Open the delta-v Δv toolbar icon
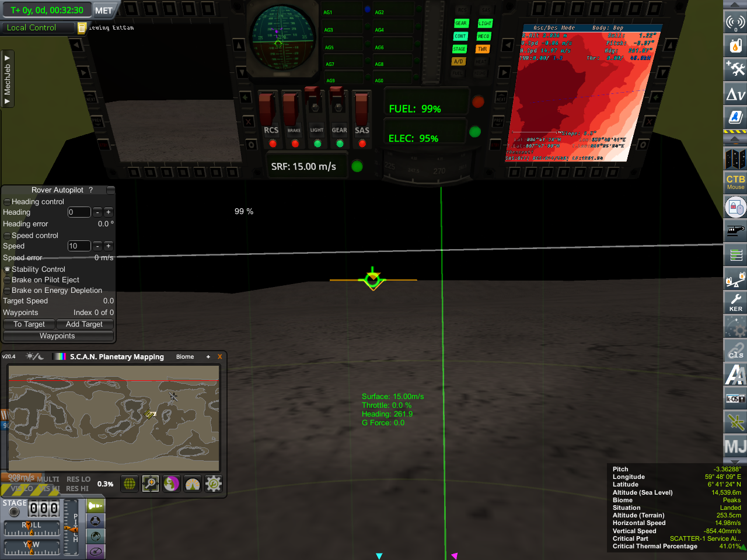Screen dimensions: 747x560 point(735,93)
